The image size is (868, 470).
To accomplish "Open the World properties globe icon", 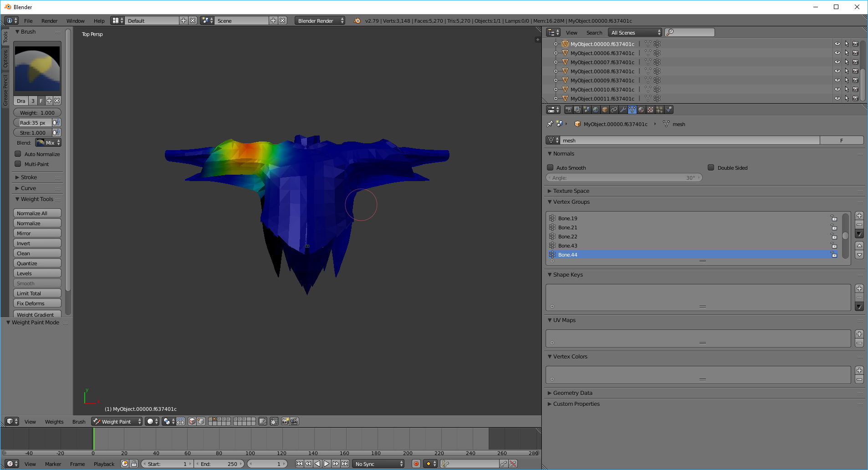I will point(596,110).
